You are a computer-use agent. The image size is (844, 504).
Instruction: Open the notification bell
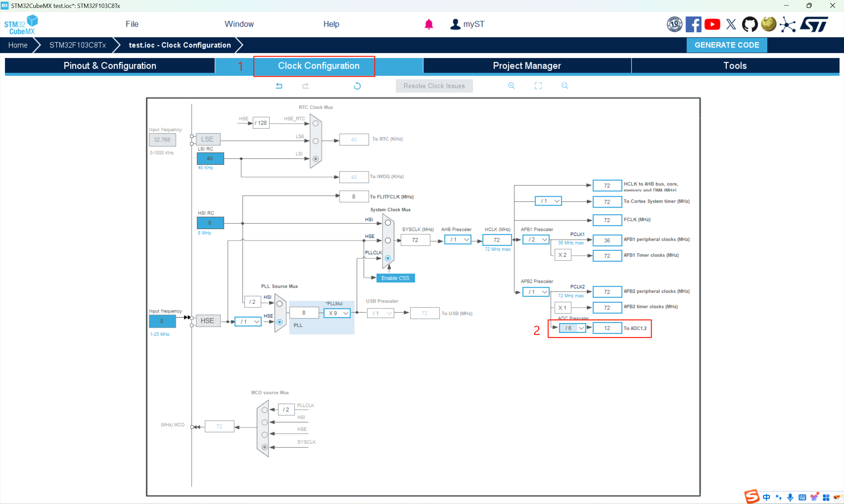tap(429, 24)
